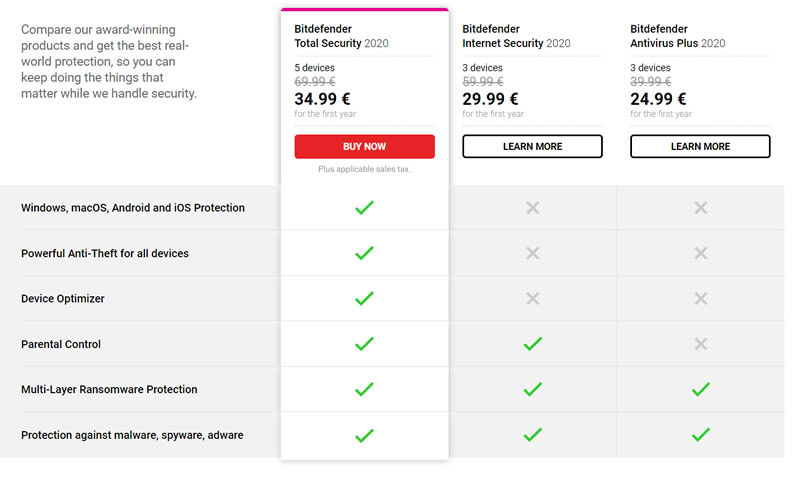800x482 pixels.
Task: Select the Bitdefender Total Security 2020 title
Action: pyautogui.click(x=341, y=36)
